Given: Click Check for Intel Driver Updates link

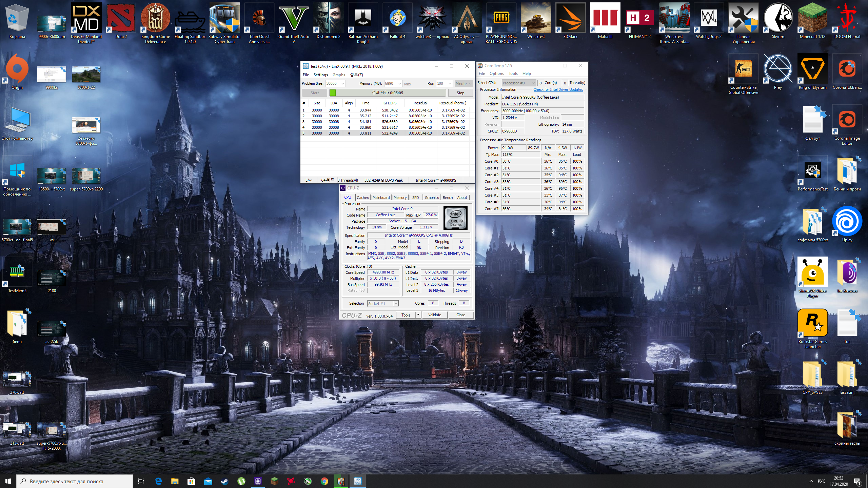Looking at the screenshot, I should pyautogui.click(x=558, y=90).
